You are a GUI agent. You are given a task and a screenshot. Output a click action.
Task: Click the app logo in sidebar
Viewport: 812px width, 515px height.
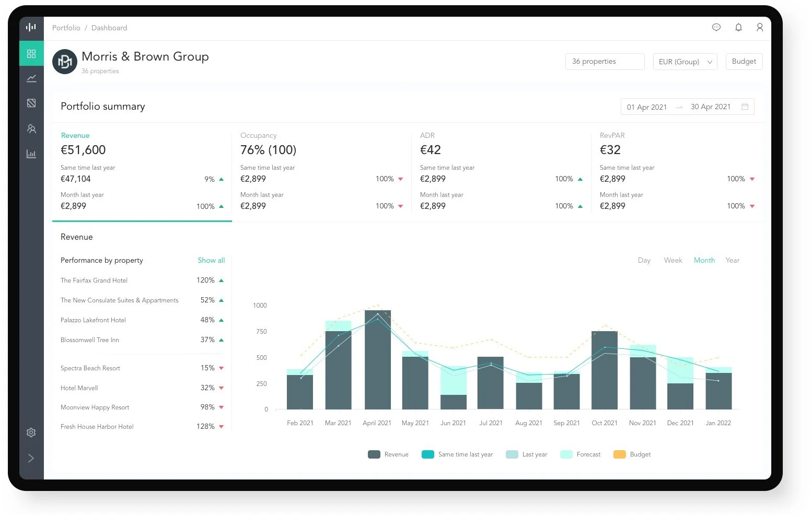point(31,27)
